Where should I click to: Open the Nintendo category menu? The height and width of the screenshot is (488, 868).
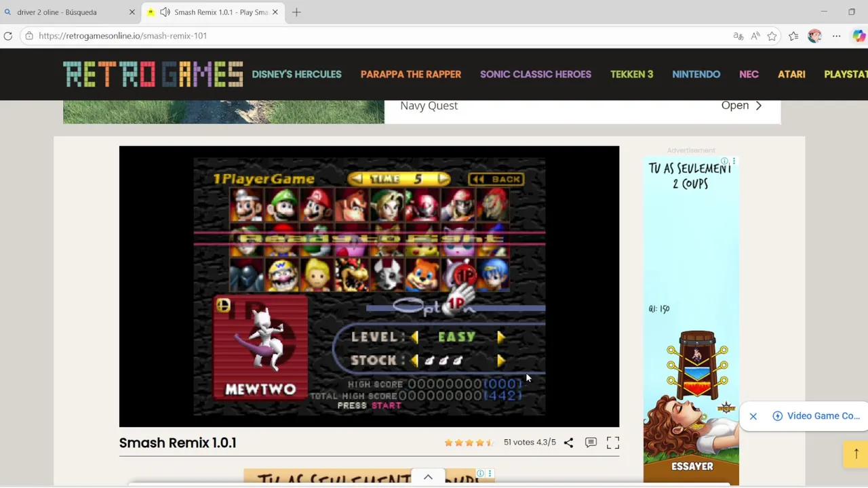pyautogui.click(x=696, y=75)
